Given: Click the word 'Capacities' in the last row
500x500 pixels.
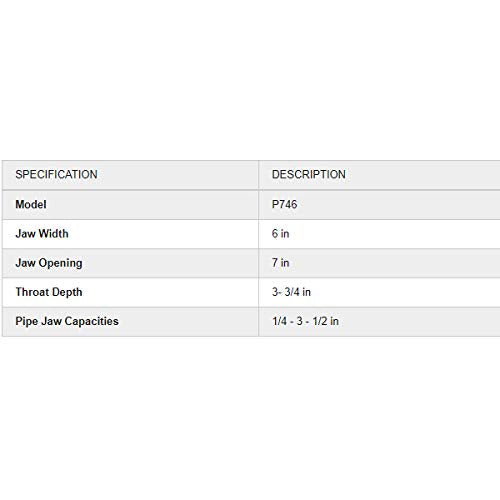Looking at the screenshot, I should pos(92,321).
